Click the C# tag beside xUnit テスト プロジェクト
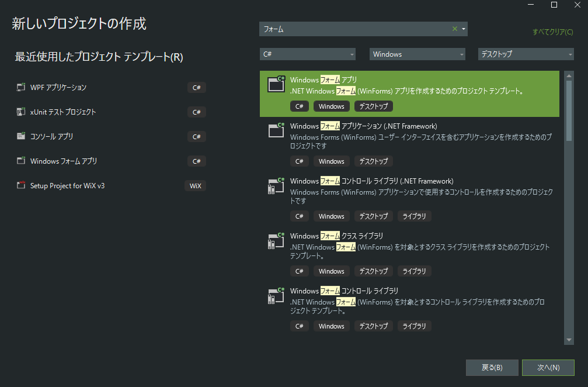Screen dimensions: 588x387 (197, 112)
